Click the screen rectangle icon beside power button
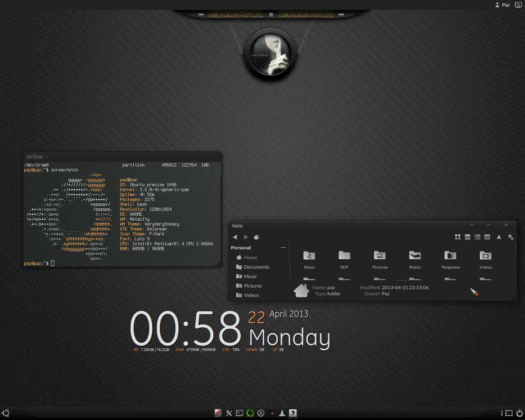Viewport: 525px width, 420px height. 509,413
